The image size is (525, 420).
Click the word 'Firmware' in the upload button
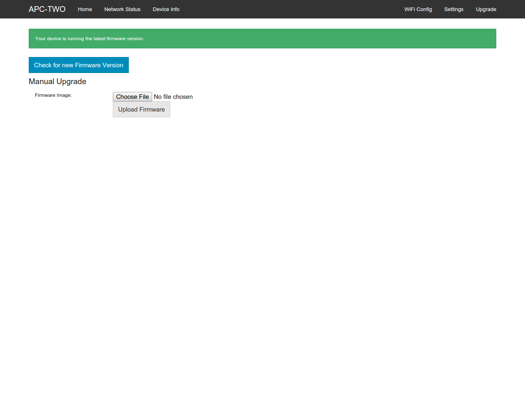coord(152,110)
